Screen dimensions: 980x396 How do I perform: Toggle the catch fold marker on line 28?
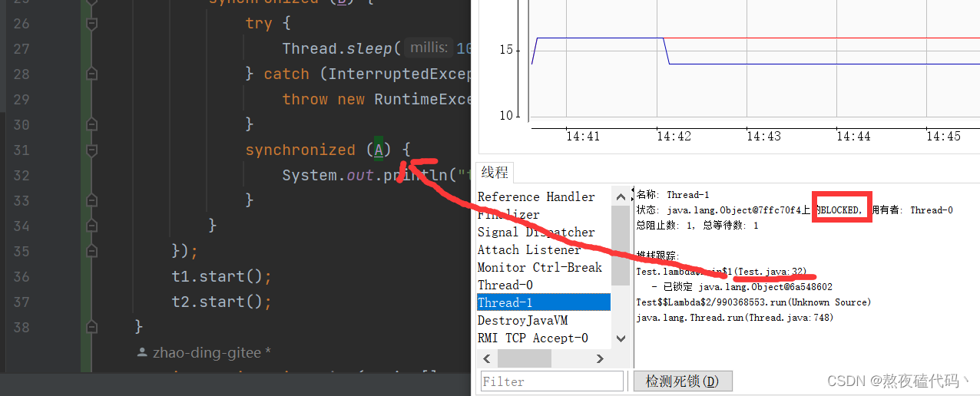click(x=92, y=74)
